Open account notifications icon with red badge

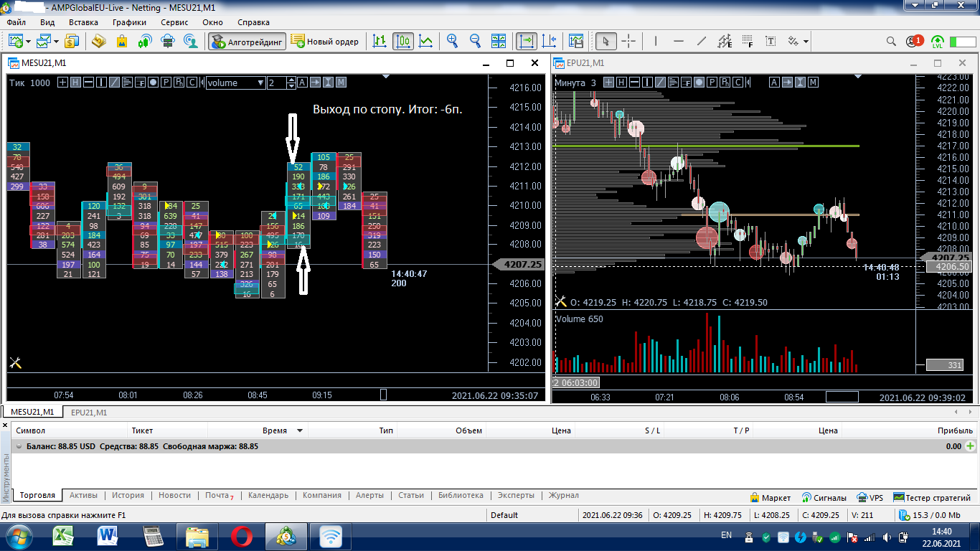click(x=915, y=41)
